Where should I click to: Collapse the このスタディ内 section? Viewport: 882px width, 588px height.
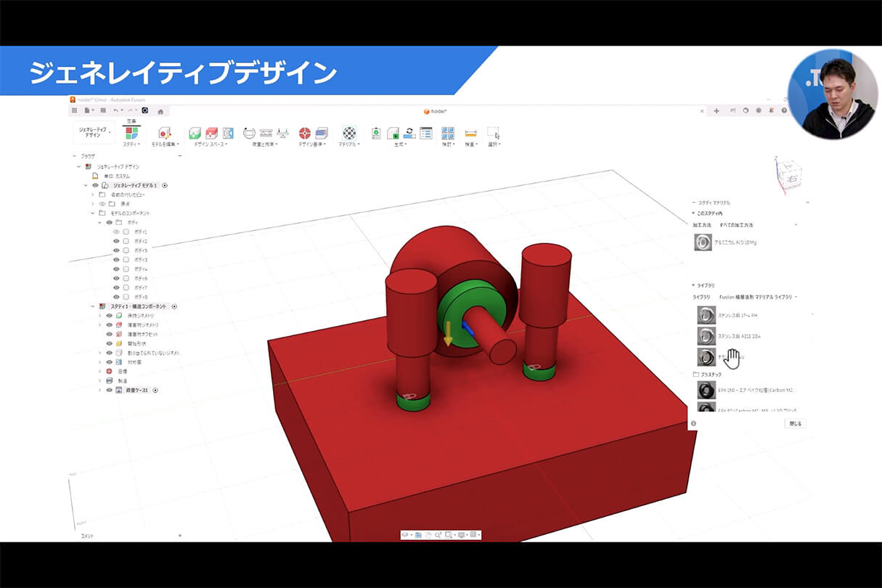pos(693,213)
